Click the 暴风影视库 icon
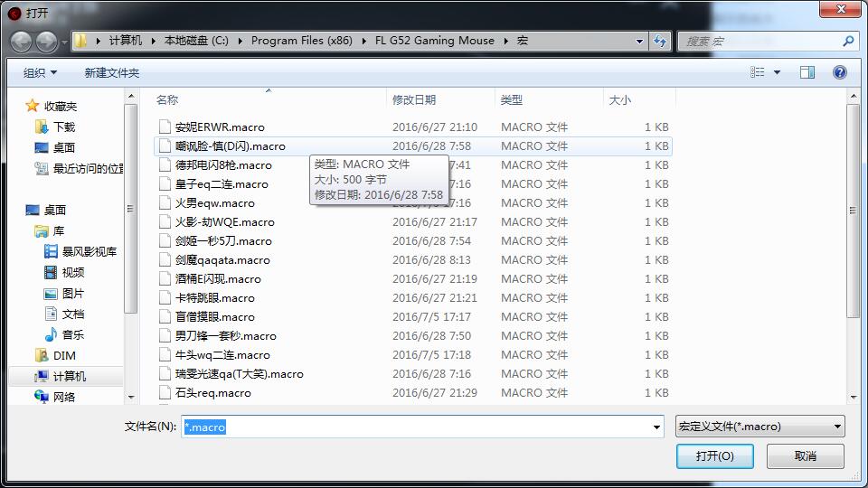 click(51, 252)
